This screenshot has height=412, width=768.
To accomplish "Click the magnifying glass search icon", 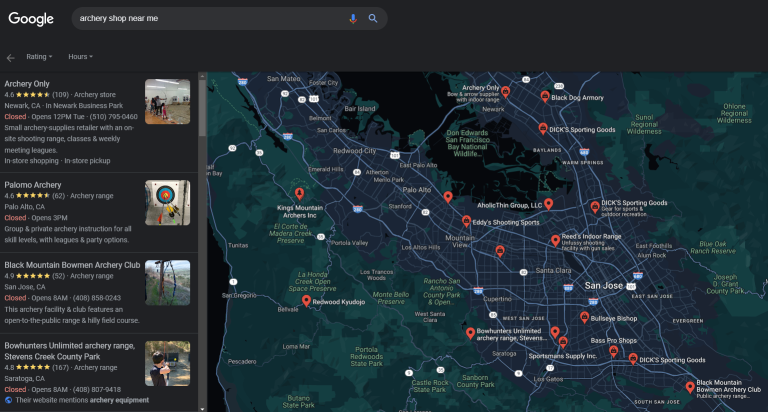I will click(373, 19).
